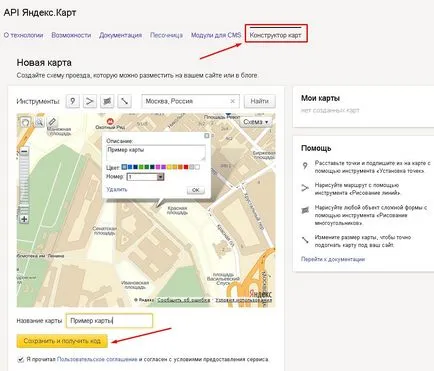This screenshot has height=371, width=434.
Task: Close the marker description balloon
Action: (x=207, y=136)
